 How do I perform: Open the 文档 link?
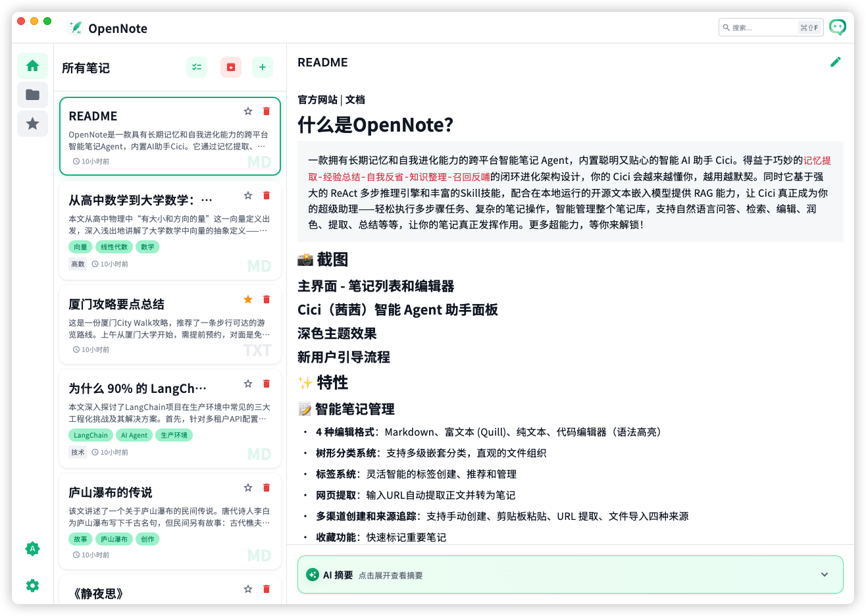pyautogui.click(x=355, y=100)
